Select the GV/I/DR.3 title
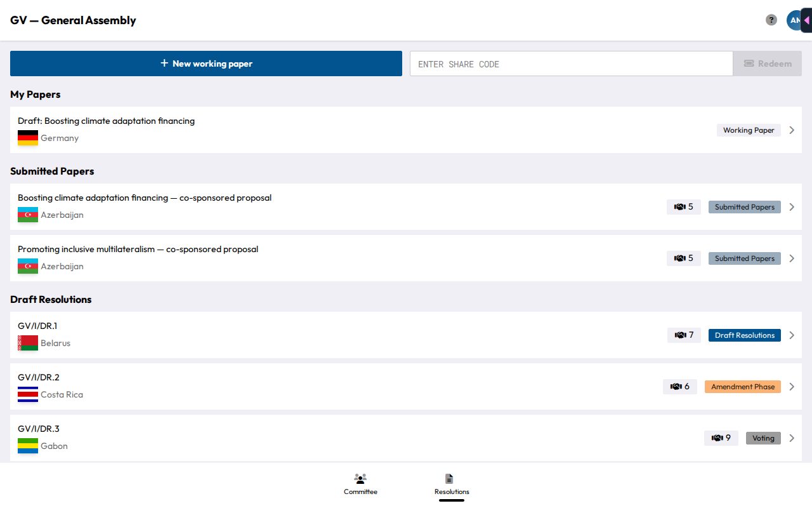 39,429
